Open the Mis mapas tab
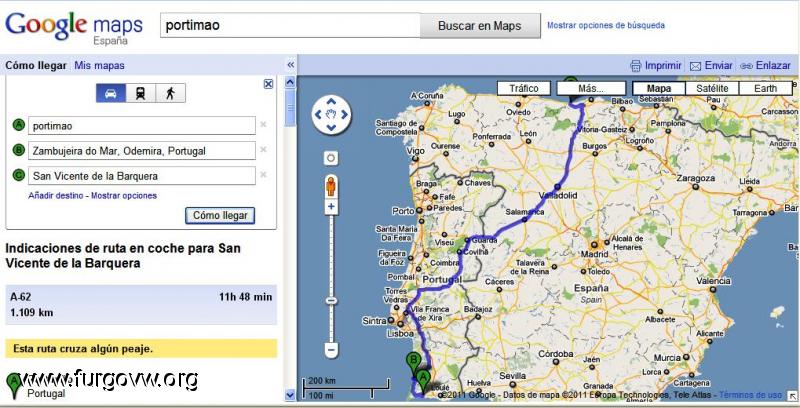 99,65
